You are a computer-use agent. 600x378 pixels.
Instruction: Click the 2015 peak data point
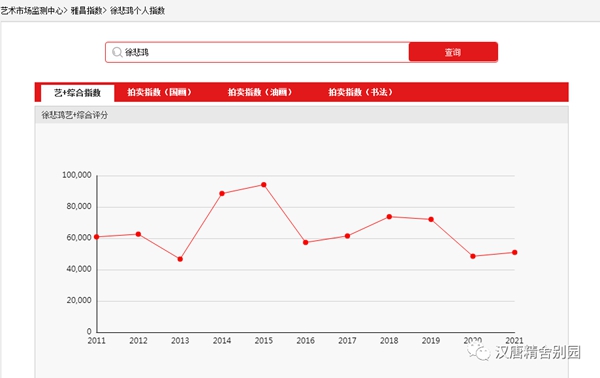(264, 185)
